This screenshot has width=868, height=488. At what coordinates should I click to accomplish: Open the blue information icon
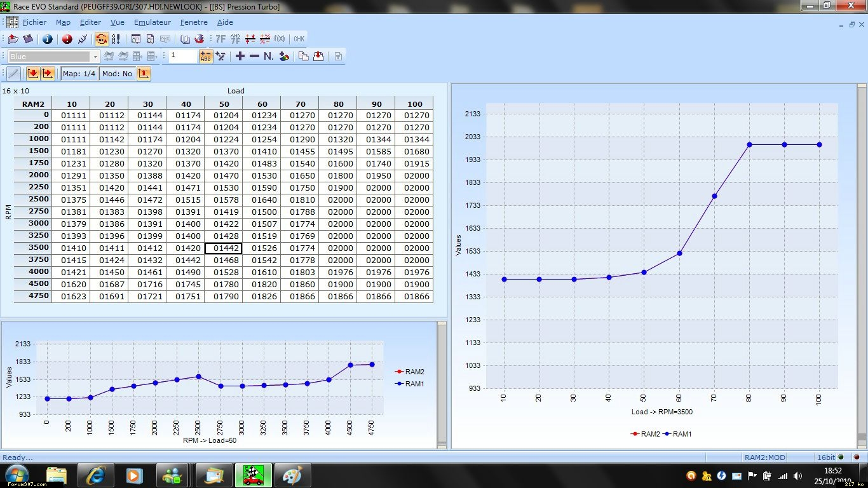[x=48, y=39]
